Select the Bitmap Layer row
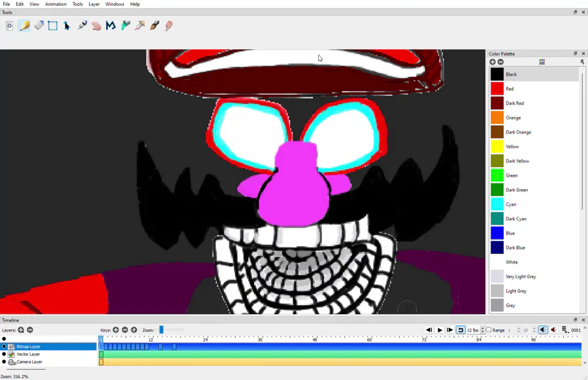Viewport: 588px width, 380px height. tap(49, 347)
